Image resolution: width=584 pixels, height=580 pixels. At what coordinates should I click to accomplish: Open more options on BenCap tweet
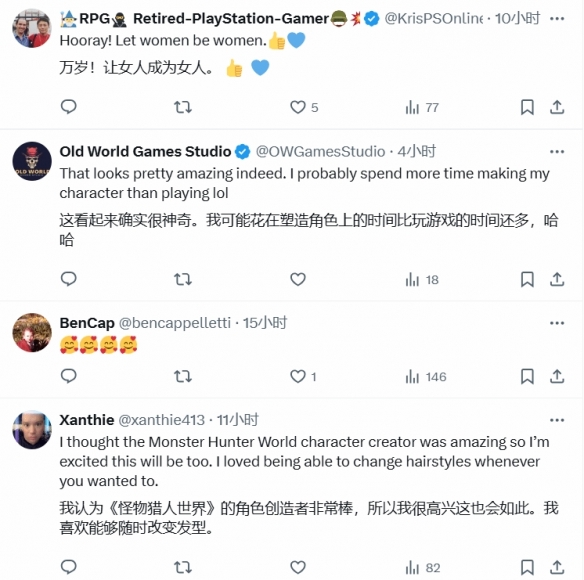(557, 323)
